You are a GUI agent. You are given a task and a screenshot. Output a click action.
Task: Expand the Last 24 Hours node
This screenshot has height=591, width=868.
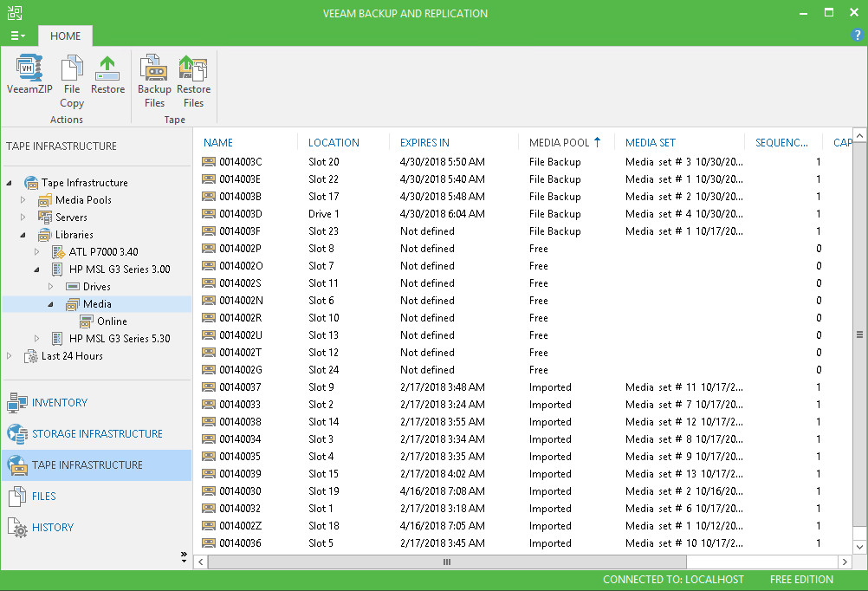pos(9,355)
